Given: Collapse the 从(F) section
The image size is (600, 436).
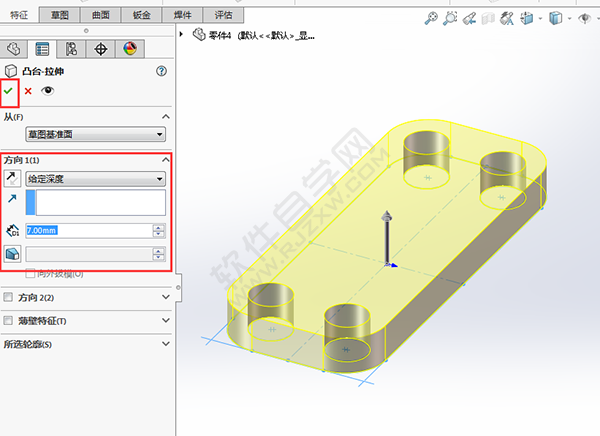Looking at the screenshot, I should point(166,117).
